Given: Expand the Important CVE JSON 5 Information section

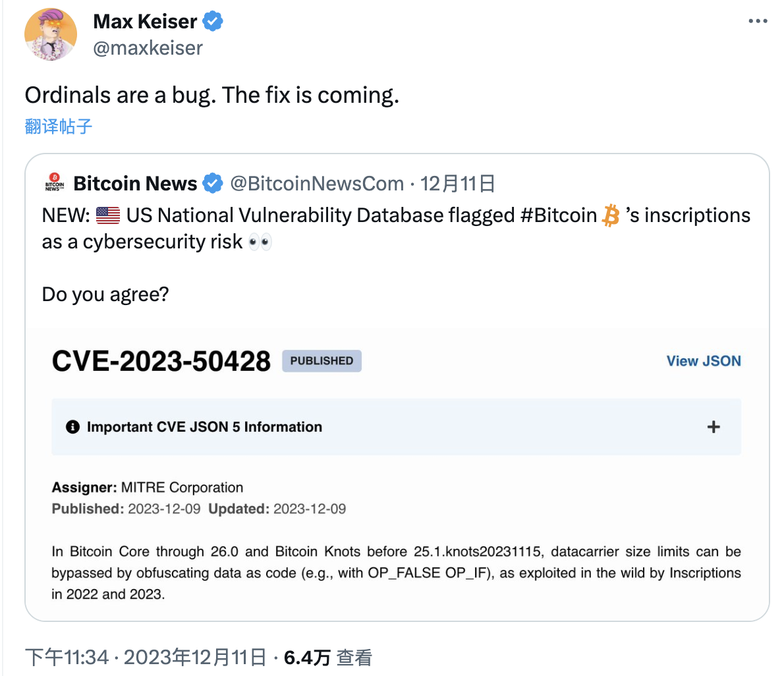Looking at the screenshot, I should pos(713,426).
